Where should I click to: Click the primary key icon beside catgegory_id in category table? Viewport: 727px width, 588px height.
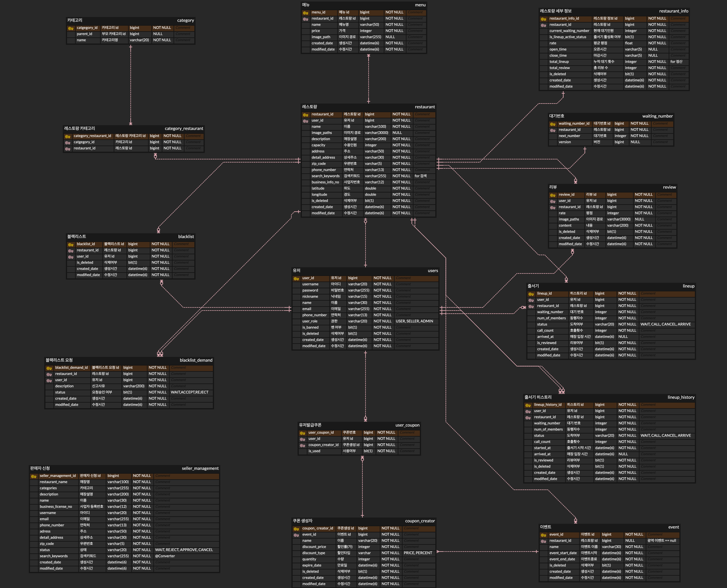70,28
